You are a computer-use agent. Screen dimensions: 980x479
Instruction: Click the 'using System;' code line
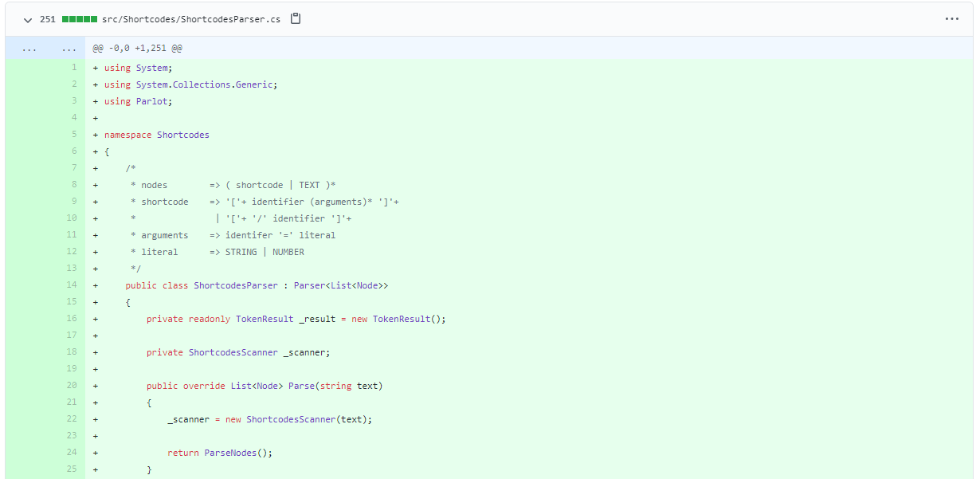click(x=138, y=68)
